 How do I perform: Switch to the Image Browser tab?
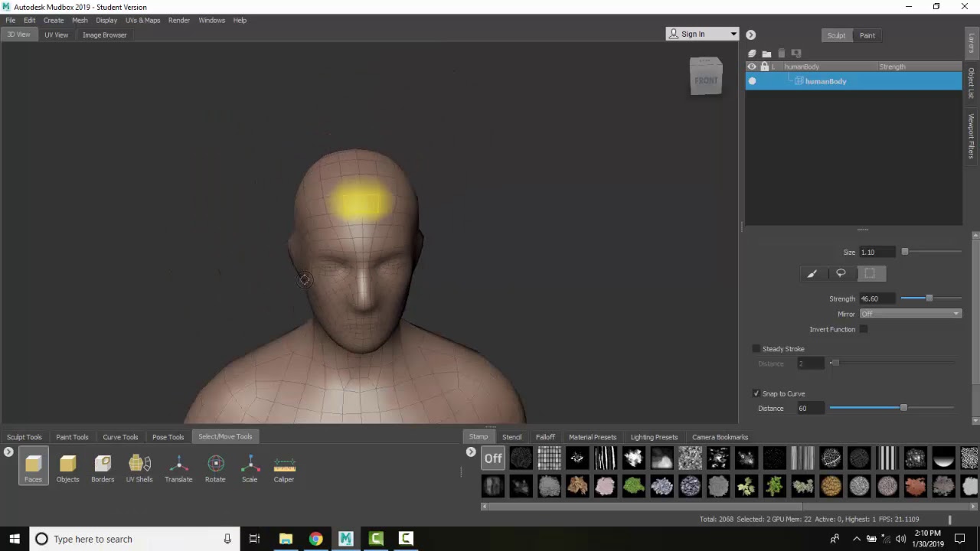(105, 34)
